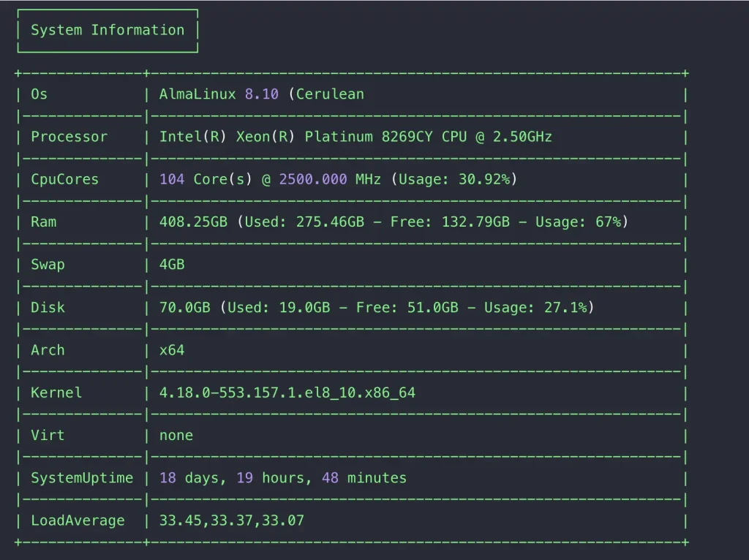The height and width of the screenshot is (560, 749).
Task: Click the 'none' virtualization value
Action: coord(176,436)
